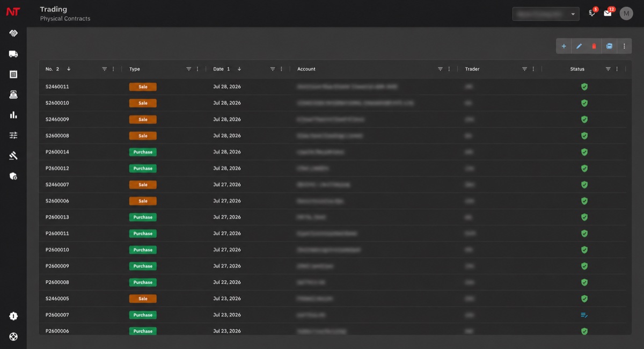Viewport: 644px width, 349px height.
Task: Open the truck logistics module in sidebar
Action: pos(13,54)
